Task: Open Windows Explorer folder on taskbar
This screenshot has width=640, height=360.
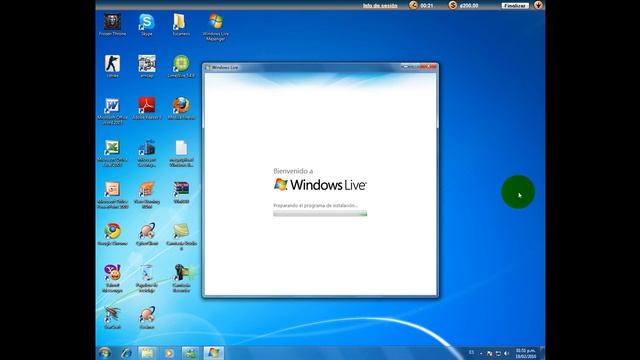Action: [147, 353]
